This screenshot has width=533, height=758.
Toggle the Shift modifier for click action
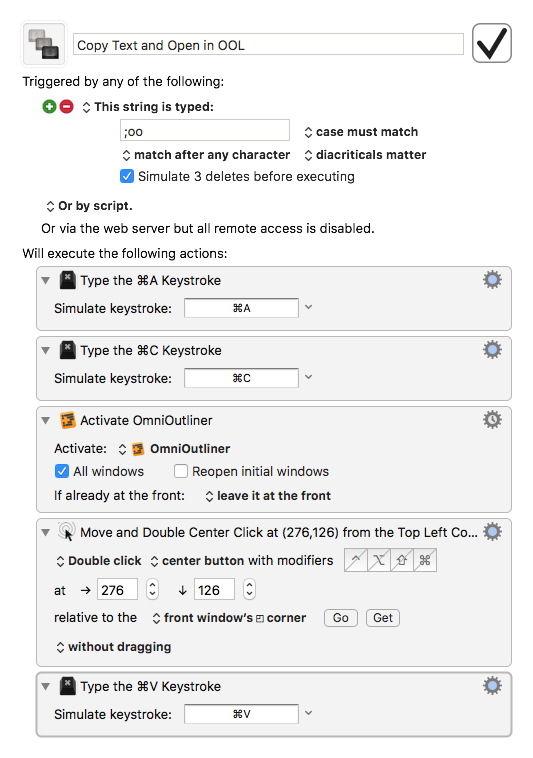(x=402, y=560)
